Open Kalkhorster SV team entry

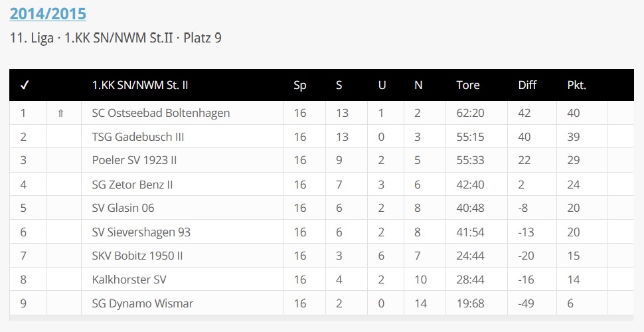pyautogui.click(x=129, y=280)
